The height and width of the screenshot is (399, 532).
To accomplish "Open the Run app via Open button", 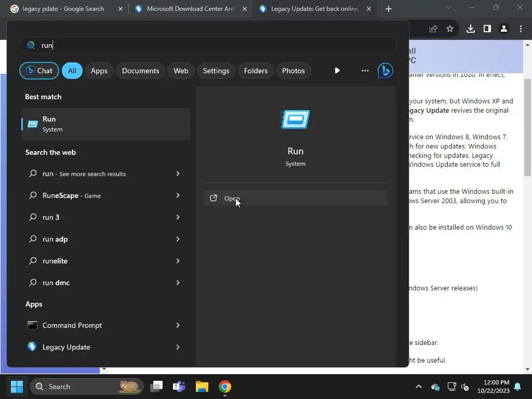I will click(x=296, y=198).
